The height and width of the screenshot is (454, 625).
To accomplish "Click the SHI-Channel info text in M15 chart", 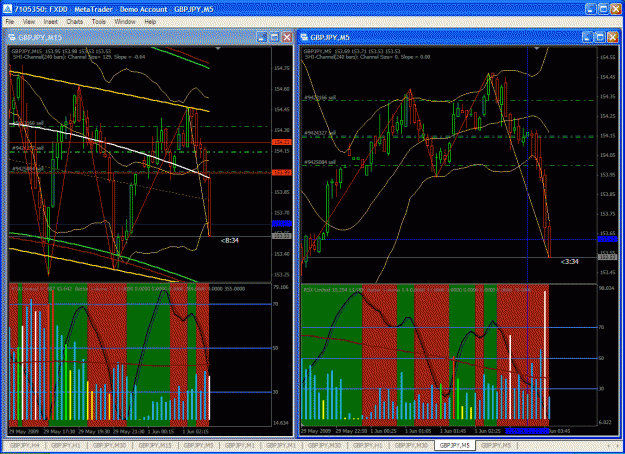I will click(x=78, y=57).
